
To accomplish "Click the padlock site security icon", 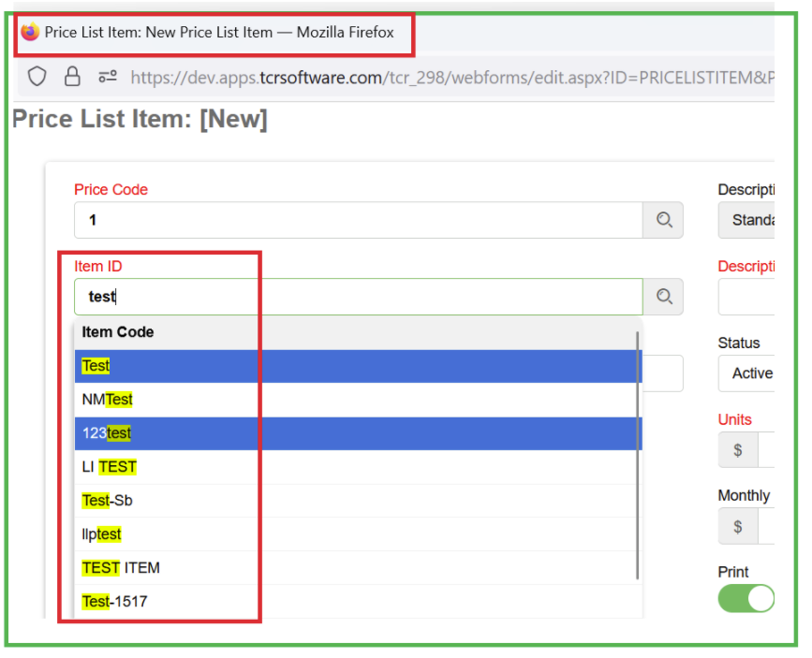I will pos(72,77).
